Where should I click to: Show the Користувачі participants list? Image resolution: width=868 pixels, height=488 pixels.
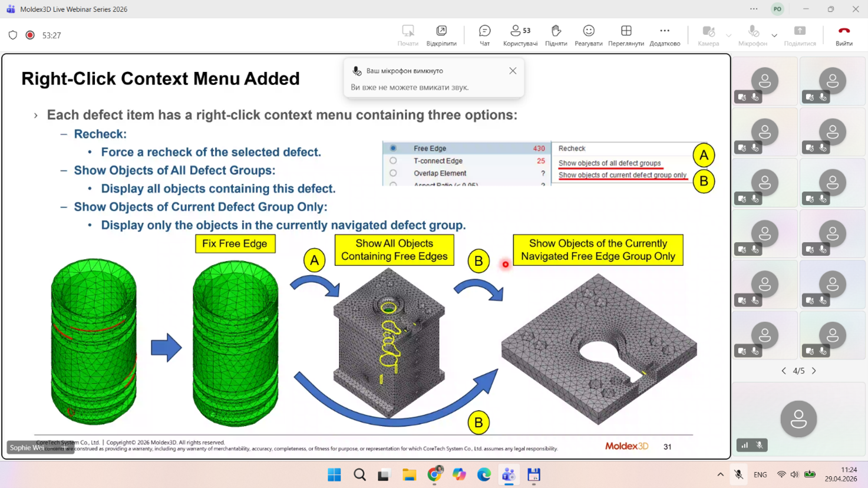[x=520, y=35]
